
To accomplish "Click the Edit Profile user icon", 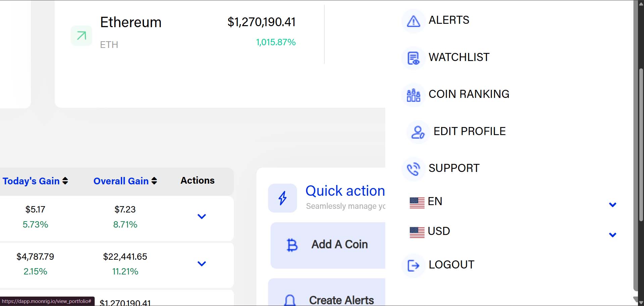I will click(x=418, y=132).
